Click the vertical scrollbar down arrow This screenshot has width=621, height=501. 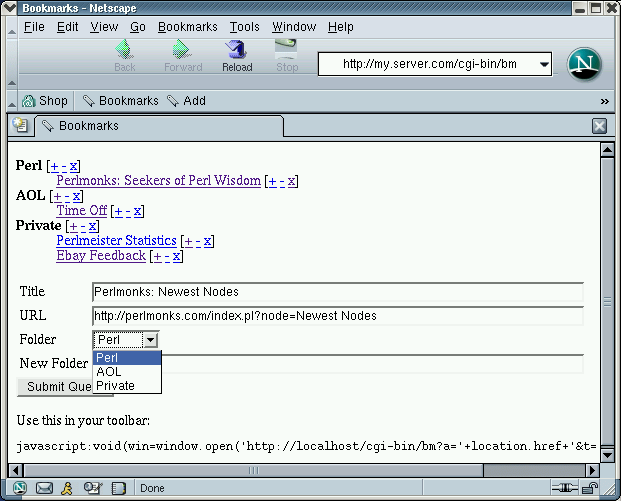[x=607, y=455]
